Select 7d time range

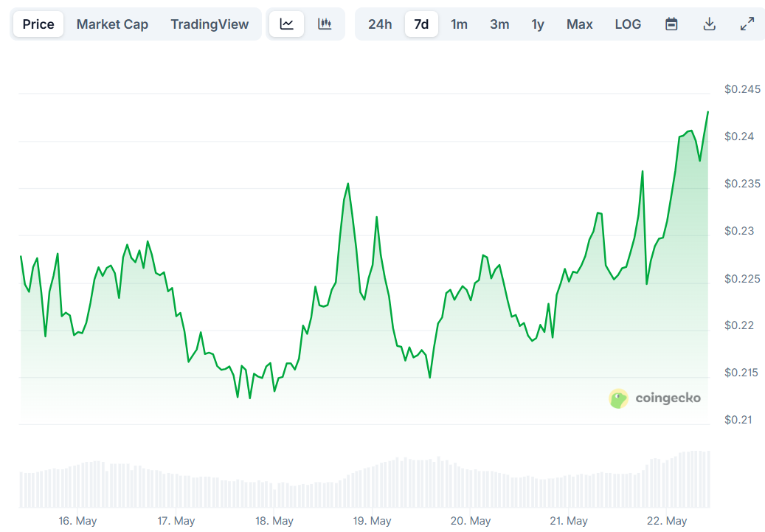(x=421, y=24)
